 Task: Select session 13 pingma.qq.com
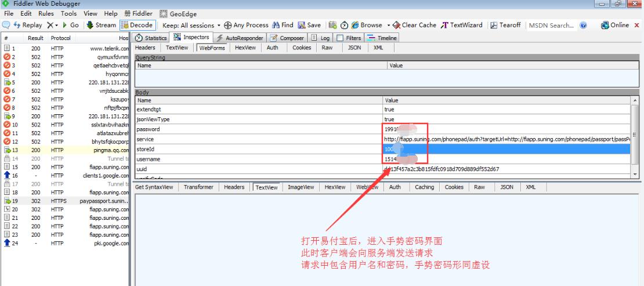(x=66, y=150)
